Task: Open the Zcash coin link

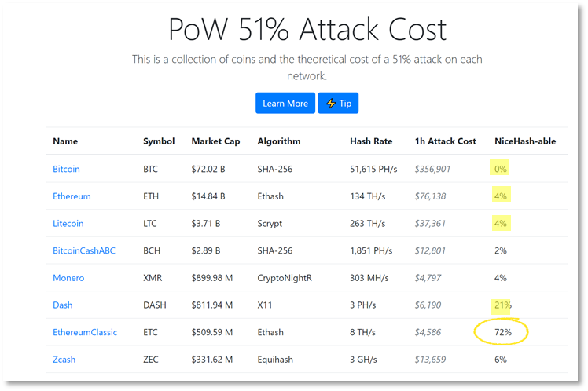Action: click(x=64, y=360)
